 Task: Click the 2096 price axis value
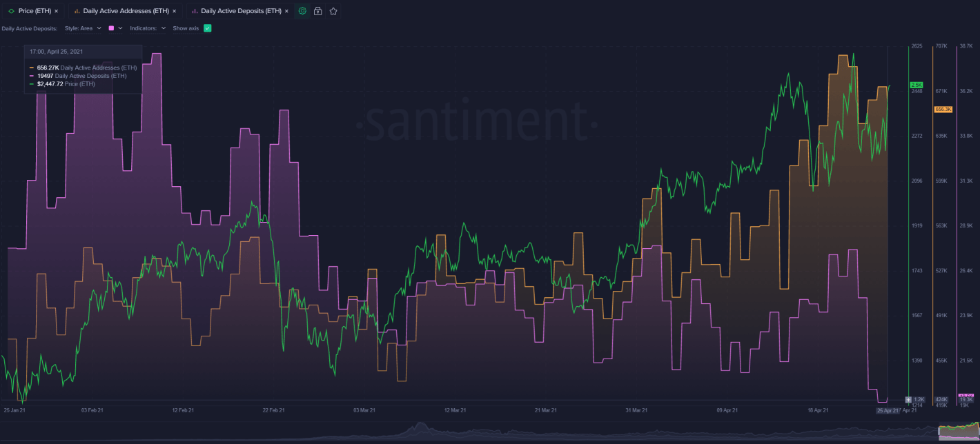click(917, 181)
